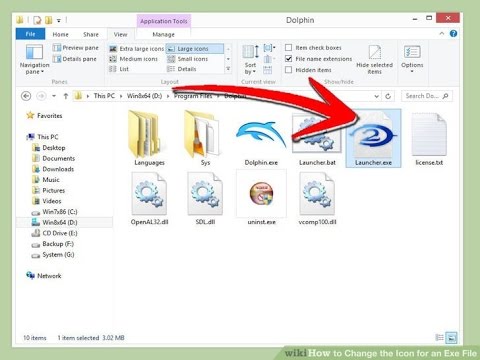Enable Hidden items checkbox

coord(289,70)
